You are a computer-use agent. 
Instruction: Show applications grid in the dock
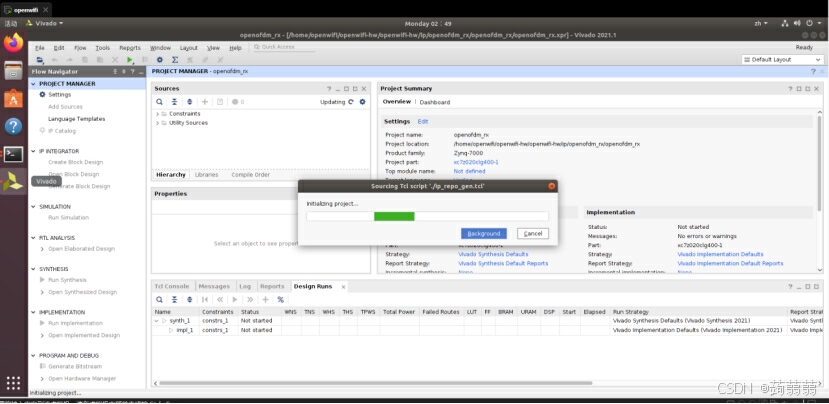(13, 383)
